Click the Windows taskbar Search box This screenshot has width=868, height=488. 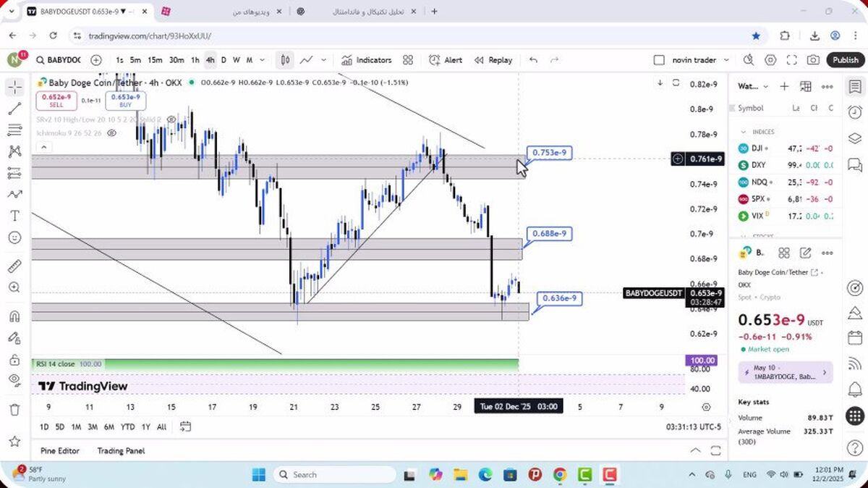[334, 475]
